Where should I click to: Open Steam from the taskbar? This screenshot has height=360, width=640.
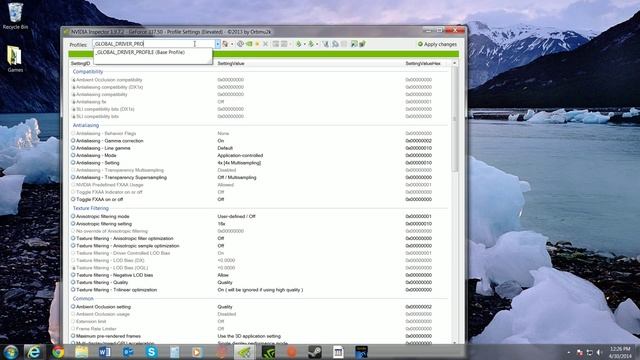[315, 352]
